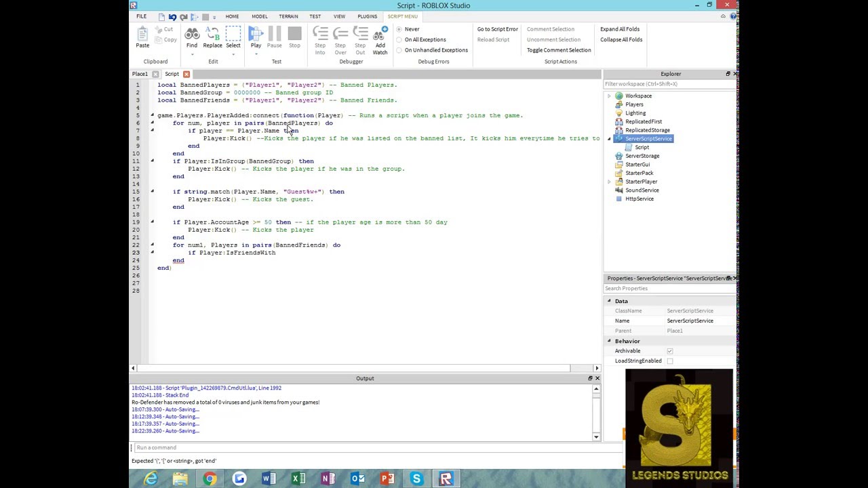Select the Script scroll icon under ServerScriptService

[x=629, y=147]
